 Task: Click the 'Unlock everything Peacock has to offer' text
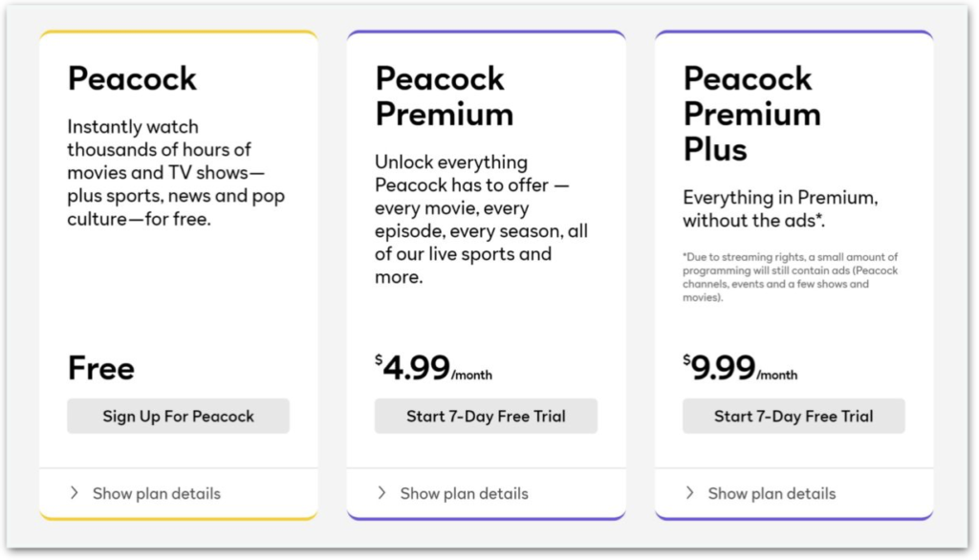(x=481, y=219)
